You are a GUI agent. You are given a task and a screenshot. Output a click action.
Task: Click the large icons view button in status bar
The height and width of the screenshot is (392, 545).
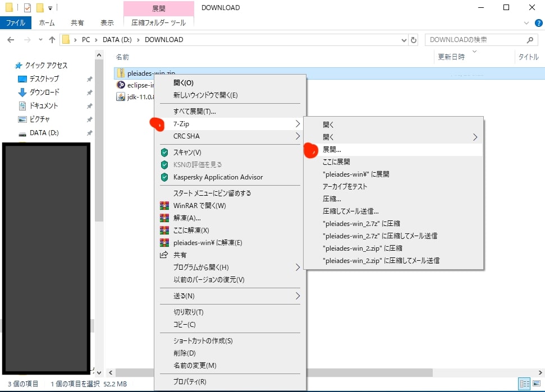point(536,384)
